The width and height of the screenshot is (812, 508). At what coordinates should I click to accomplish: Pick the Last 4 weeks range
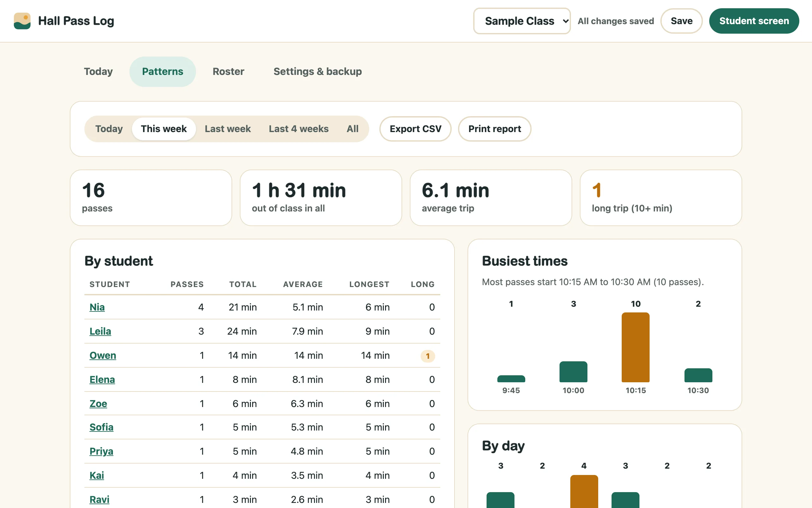pyautogui.click(x=298, y=129)
